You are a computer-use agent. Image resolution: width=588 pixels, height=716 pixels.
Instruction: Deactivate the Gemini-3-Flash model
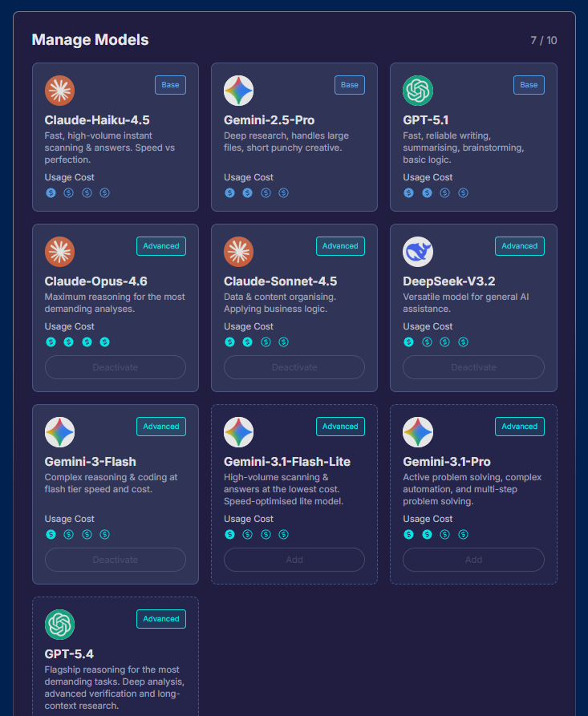(x=116, y=560)
